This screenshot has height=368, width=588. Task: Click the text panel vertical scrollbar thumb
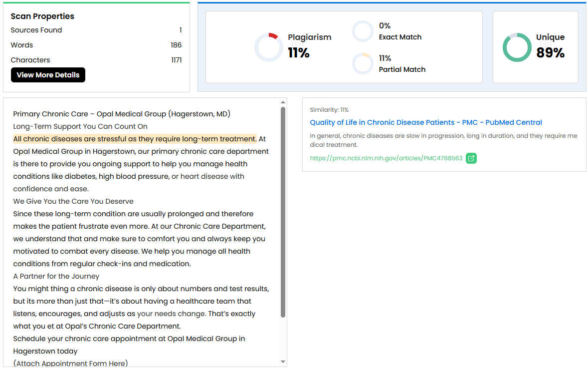(x=283, y=212)
